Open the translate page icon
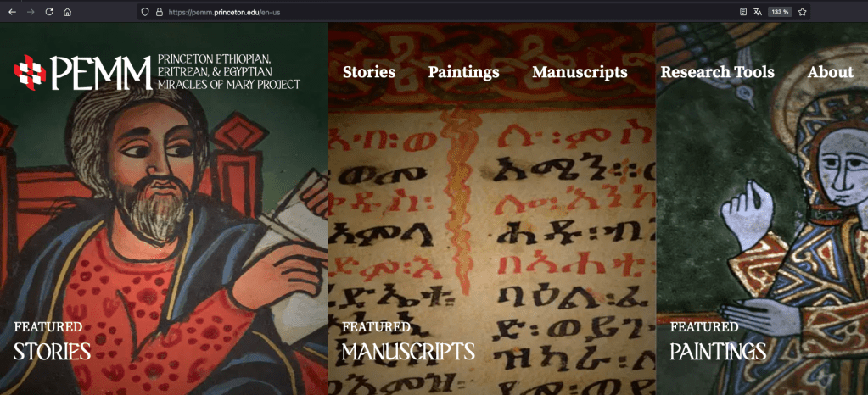Screen dimensions: 868x395 coord(758,12)
